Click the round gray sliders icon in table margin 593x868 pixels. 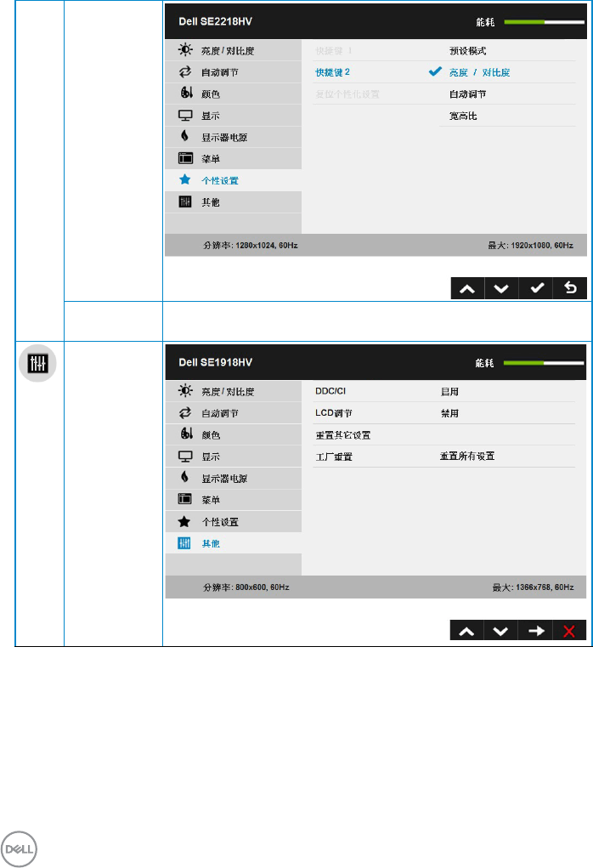coord(37,363)
